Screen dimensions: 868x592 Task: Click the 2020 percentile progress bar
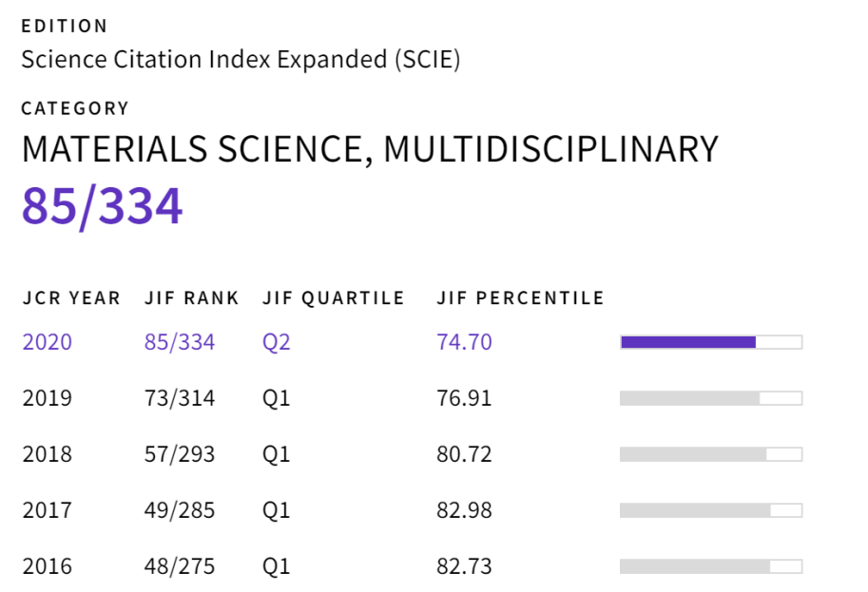click(x=710, y=342)
